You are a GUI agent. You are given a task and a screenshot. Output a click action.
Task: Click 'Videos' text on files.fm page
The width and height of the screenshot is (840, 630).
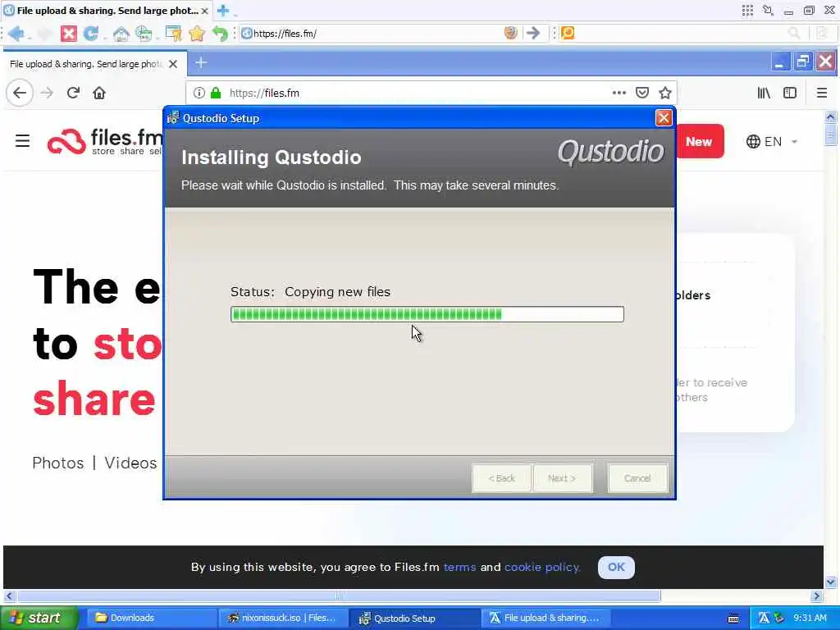[x=130, y=463]
